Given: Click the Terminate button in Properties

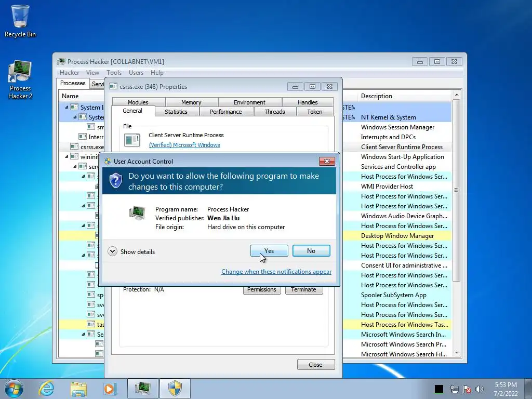Looking at the screenshot, I should [303, 290].
